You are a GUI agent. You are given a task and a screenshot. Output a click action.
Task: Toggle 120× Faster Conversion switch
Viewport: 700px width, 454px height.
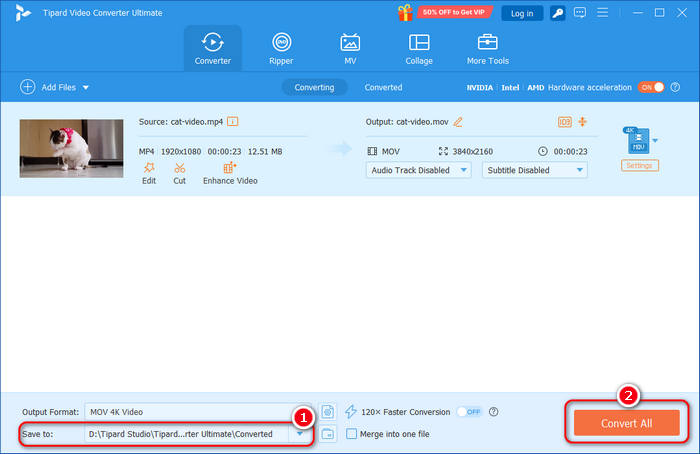[x=469, y=412]
